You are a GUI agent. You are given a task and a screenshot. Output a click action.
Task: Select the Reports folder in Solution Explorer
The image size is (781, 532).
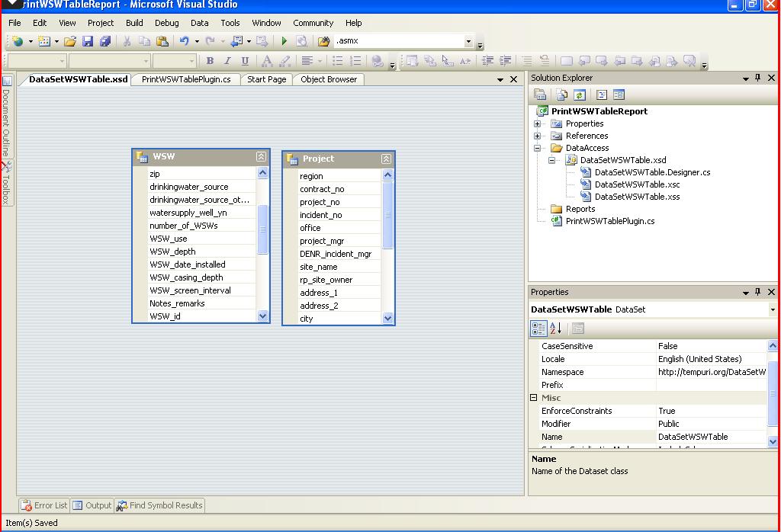[580, 209]
